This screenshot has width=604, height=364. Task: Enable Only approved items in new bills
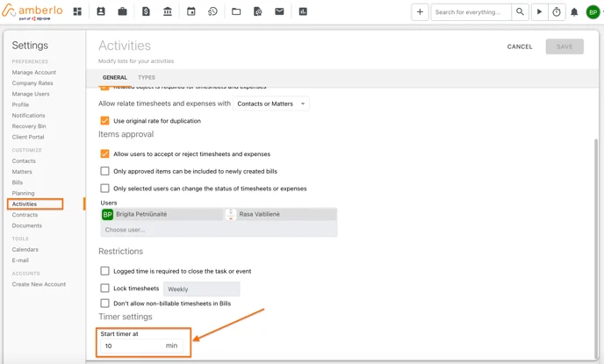[x=104, y=171]
